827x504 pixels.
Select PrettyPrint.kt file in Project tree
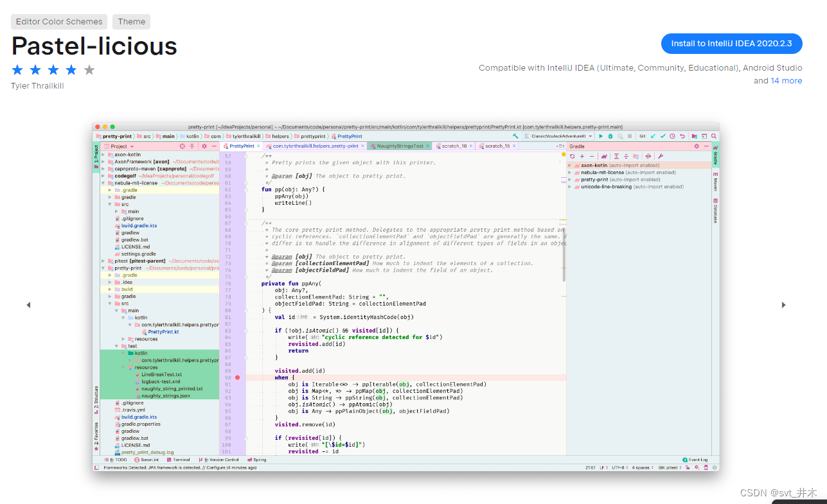(161, 332)
